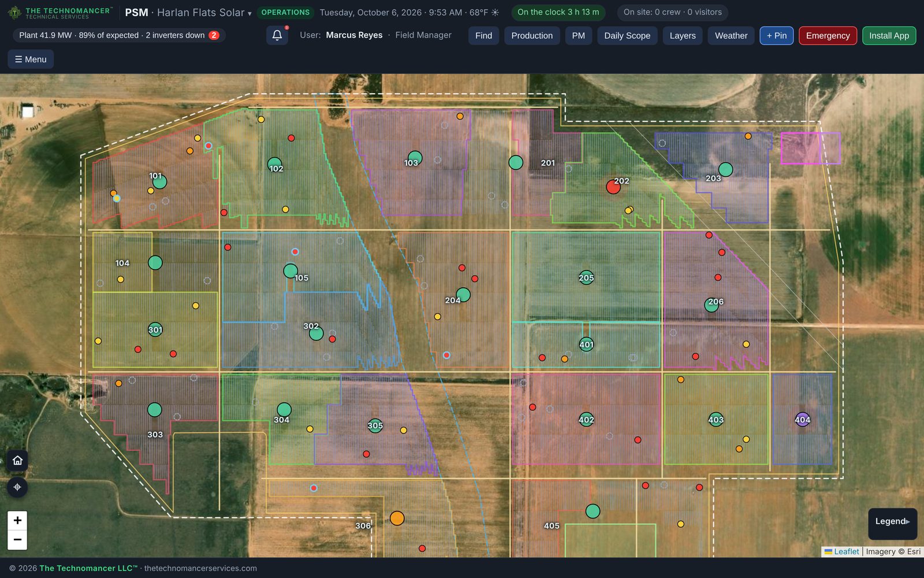Click the orange inverter marker 306
The width and height of the screenshot is (924, 578).
click(x=397, y=518)
